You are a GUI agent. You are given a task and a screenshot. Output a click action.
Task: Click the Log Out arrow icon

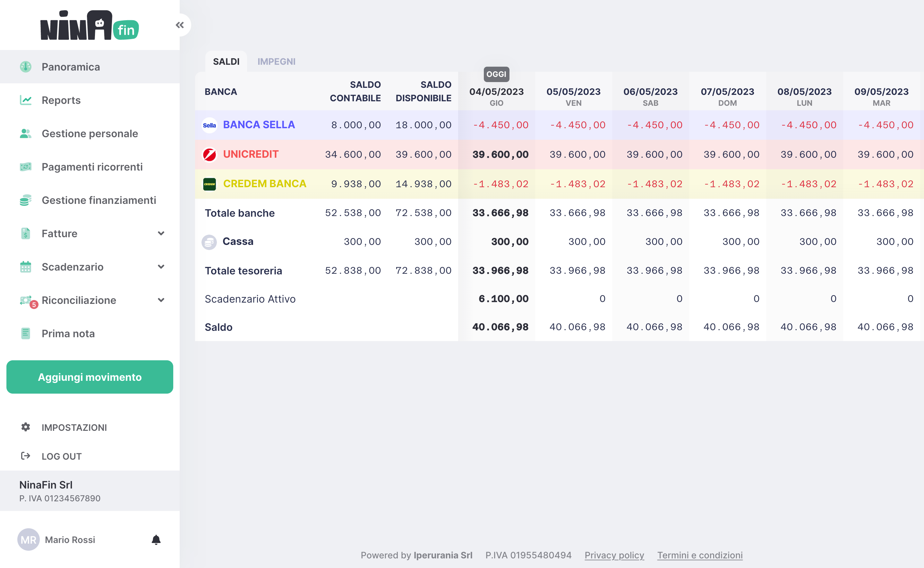tap(26, 456)
